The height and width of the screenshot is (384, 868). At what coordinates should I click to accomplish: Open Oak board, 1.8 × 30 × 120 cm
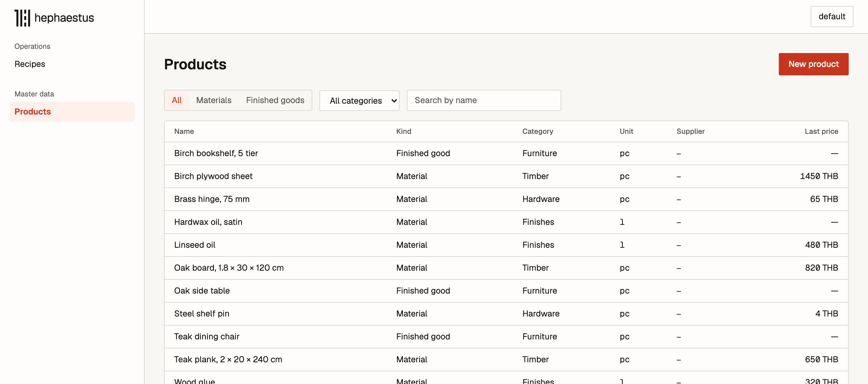(x=229, y=268)
